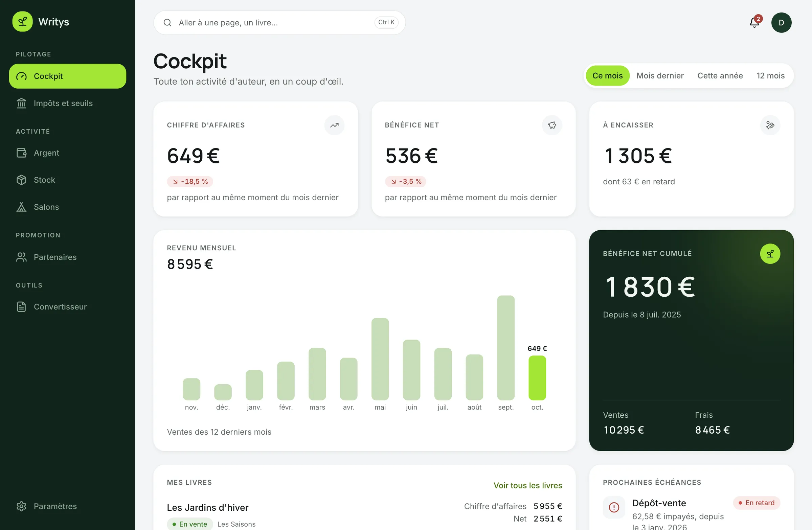Switch to Cette année period

(x=720, y=76)
